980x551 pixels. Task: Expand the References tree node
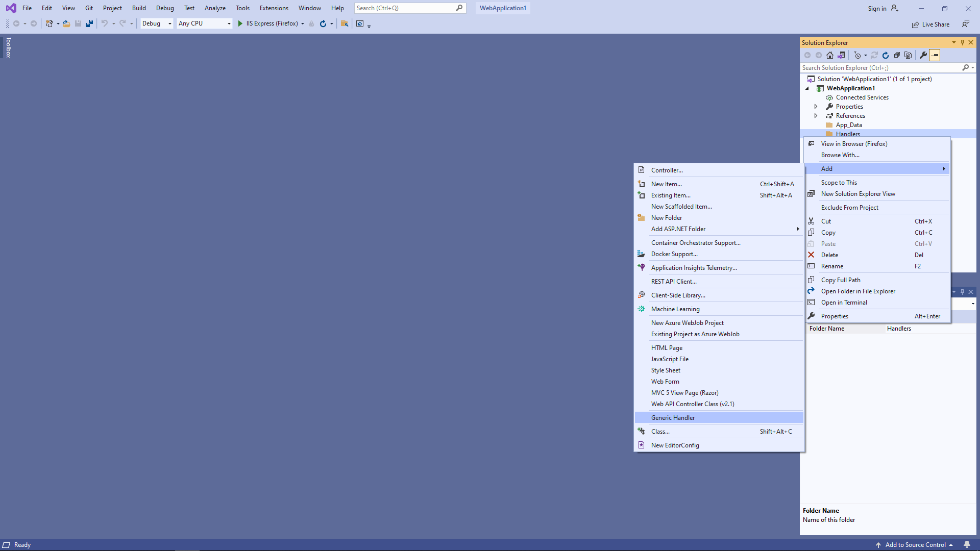816,116
